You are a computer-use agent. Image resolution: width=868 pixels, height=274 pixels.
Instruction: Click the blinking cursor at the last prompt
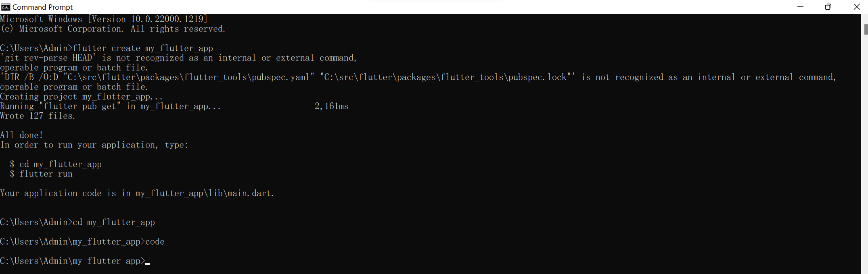[x=147, y=263]
